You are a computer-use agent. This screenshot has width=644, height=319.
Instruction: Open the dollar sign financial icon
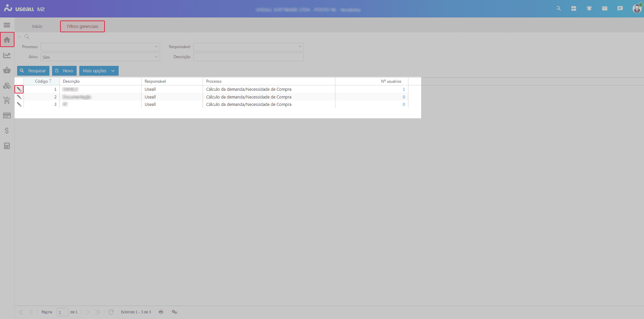tap(7, 131)
